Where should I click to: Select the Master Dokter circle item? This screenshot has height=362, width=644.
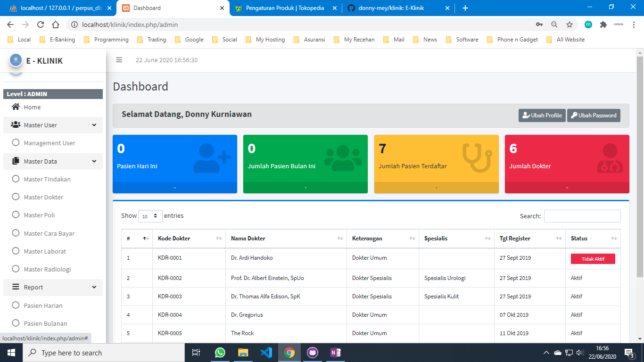click(16, 197)
